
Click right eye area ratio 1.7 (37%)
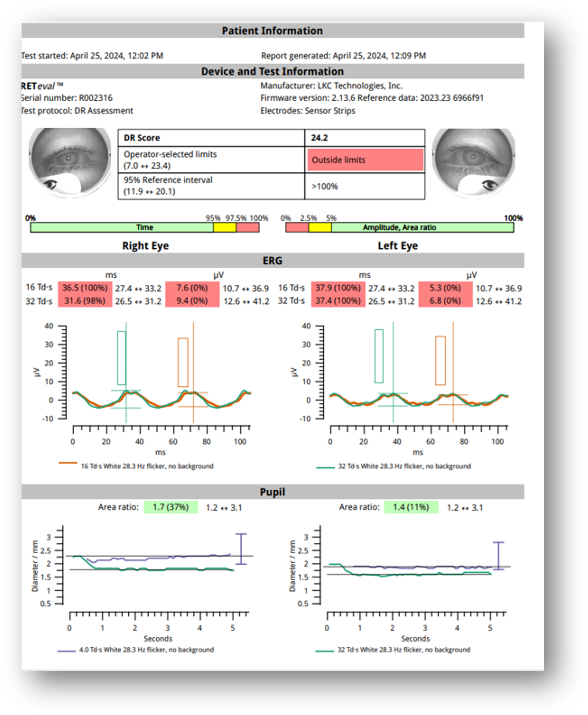[x=171, y=507]
